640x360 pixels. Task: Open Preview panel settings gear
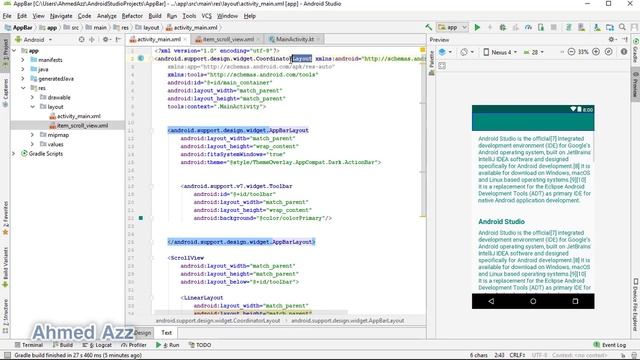pos(611,40)
